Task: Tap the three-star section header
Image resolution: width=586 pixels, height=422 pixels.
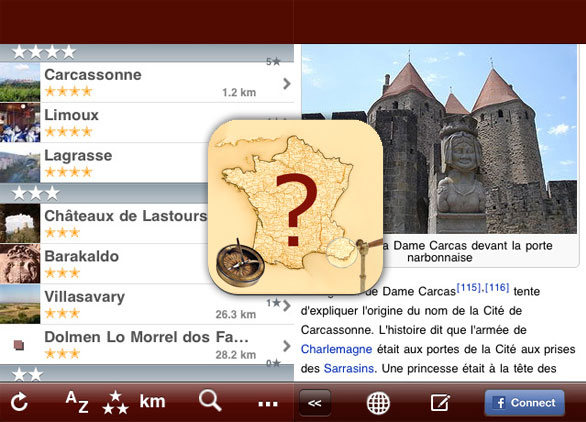Action: coord(147,194)
